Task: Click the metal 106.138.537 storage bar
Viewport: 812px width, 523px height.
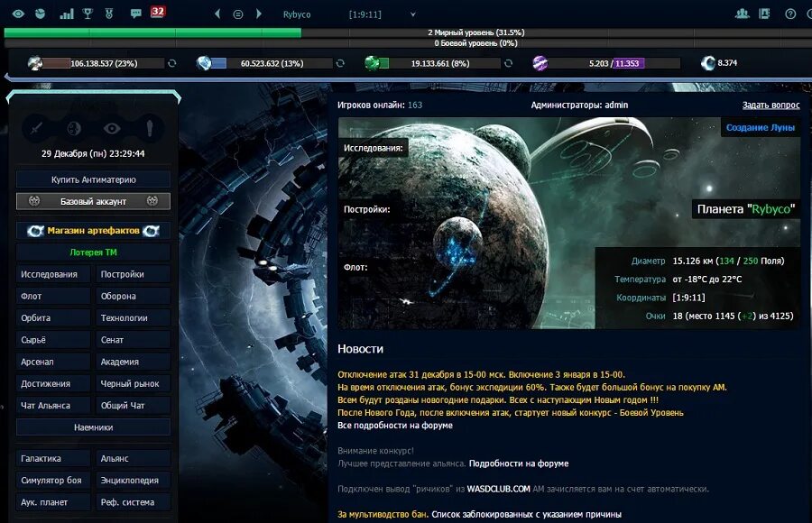Action: pos(104,63)
